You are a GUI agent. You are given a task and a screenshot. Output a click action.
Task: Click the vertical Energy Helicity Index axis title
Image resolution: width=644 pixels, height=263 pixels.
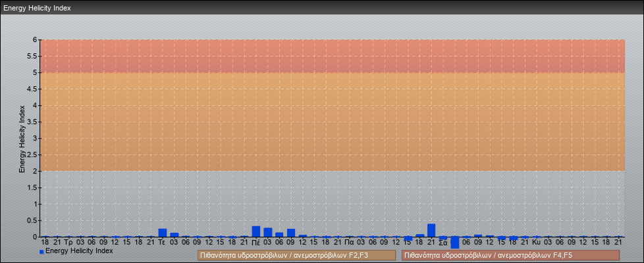click(x=22, y=139)
